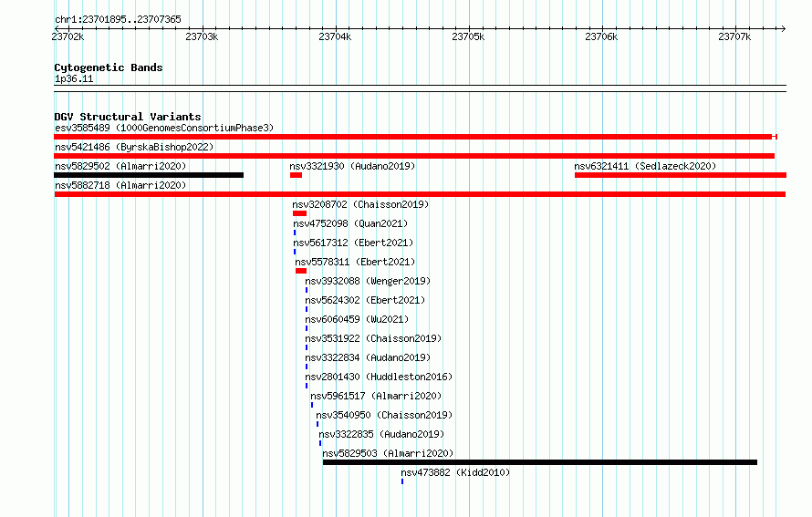Click blue marker under nsv6060459
Screen dimensions: 812x517
[306, 328]
